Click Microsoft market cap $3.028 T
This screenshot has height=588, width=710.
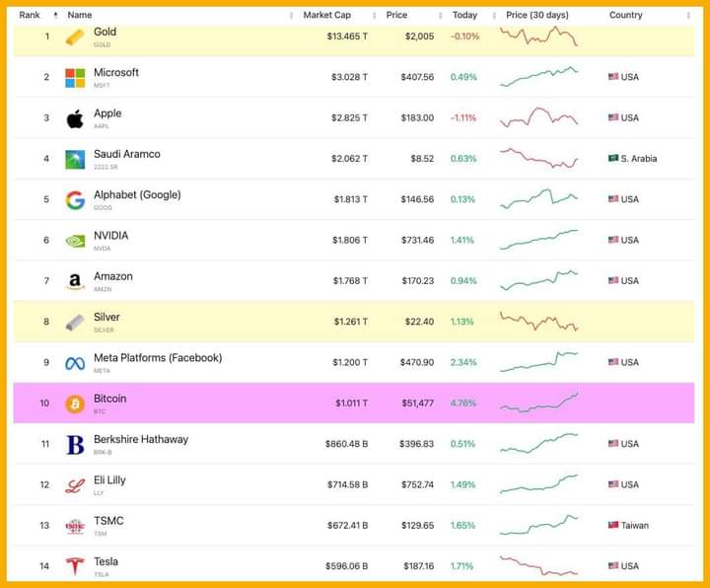coord(349,77)
